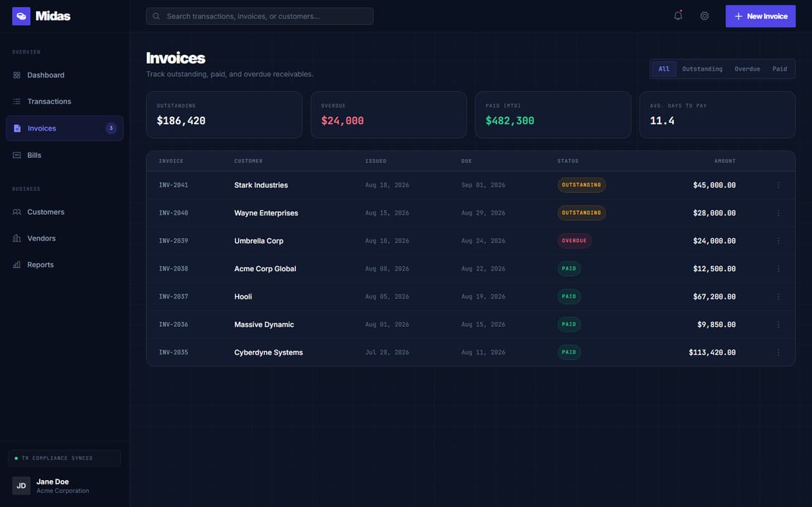
Task: Click invoice number INV-2039
Action: pos(174,241)
